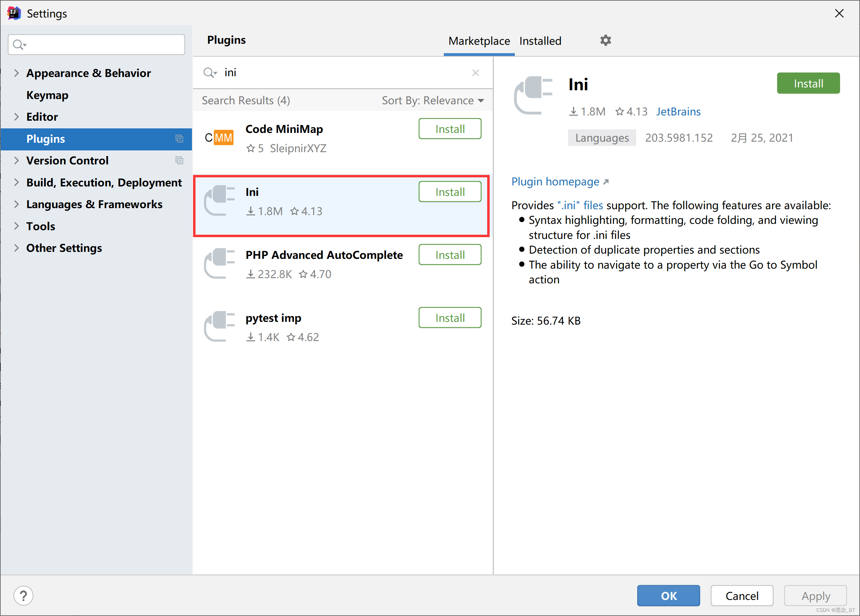Click the PHP Advanced AutoComplete plug icon
This screenshot has width=860, height=616.
219,264
